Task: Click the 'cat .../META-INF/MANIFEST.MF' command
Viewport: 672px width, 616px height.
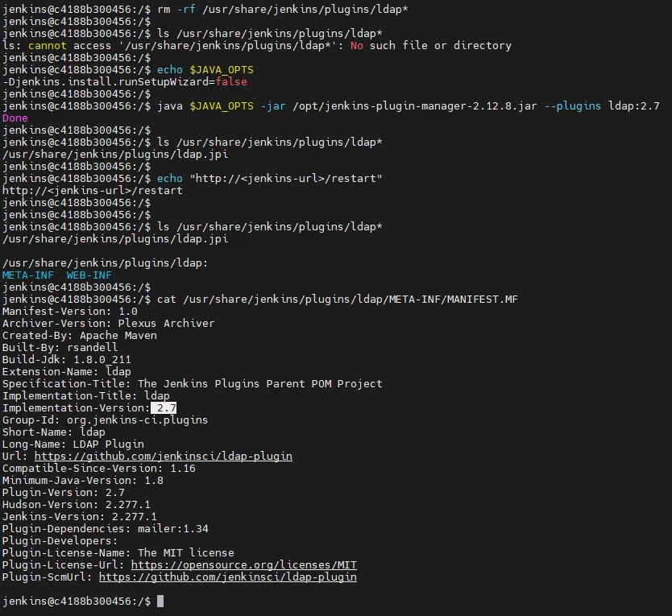Action: [338, 299]
